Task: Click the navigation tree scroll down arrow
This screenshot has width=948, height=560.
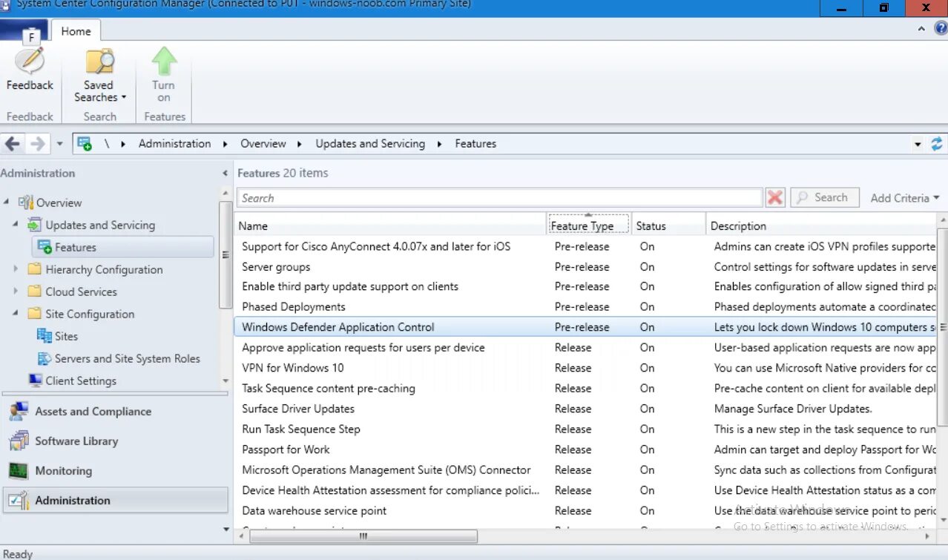Action: (x=226, y=381)
